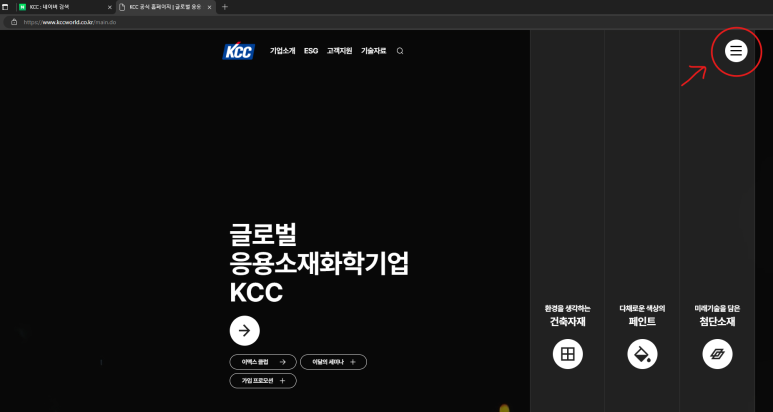Select the KCC 공식 홈페이지 tab

pos(166,7)
